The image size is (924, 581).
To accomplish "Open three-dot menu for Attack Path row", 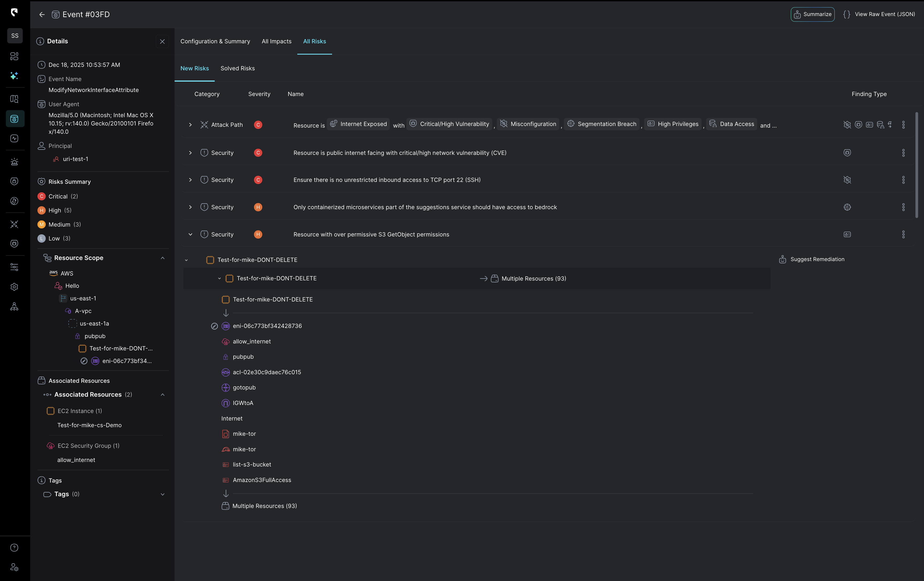I will [x=903, y=125].
